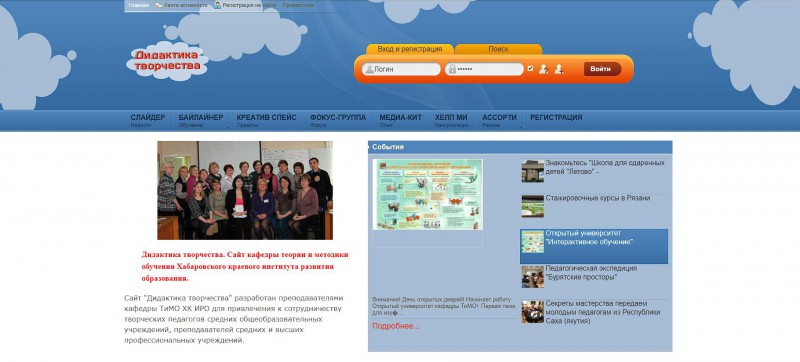The image size is (800, 362).
Task: Switch to the Вход и регистрация tab
Action: (410, 49)
